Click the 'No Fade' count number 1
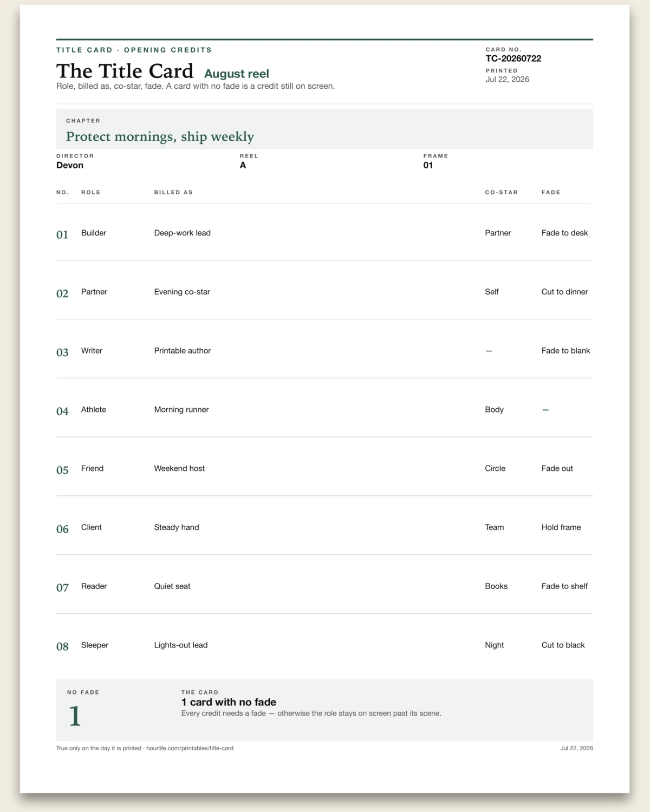 click(75, 716)
